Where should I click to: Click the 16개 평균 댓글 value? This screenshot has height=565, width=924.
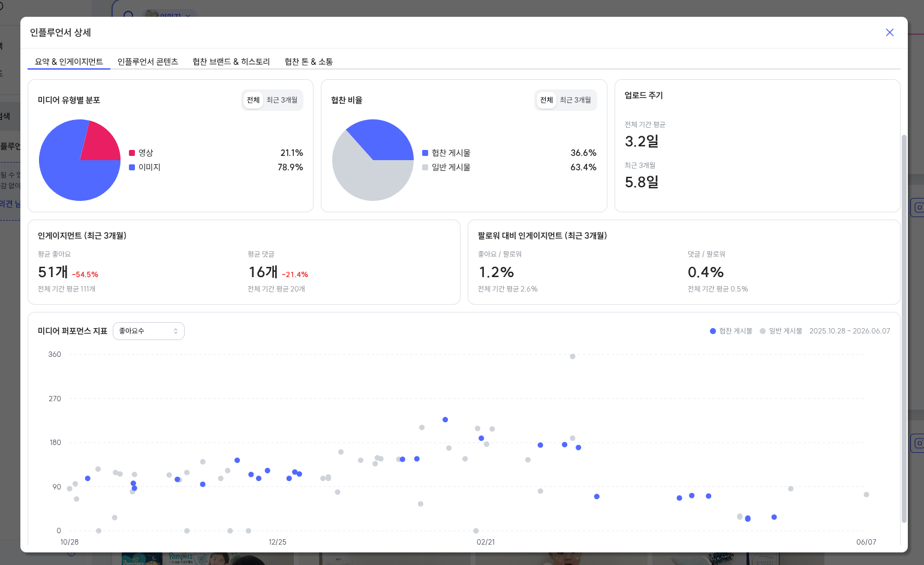click(263, 272)
